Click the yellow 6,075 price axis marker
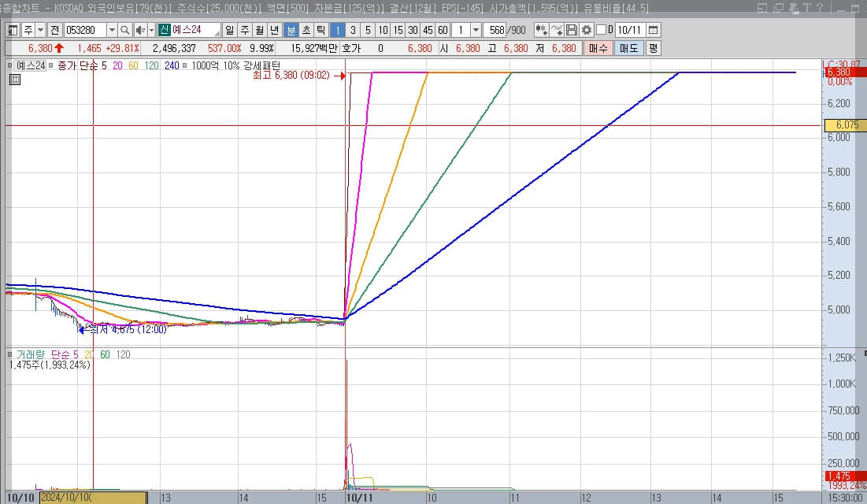 point(845,125)
